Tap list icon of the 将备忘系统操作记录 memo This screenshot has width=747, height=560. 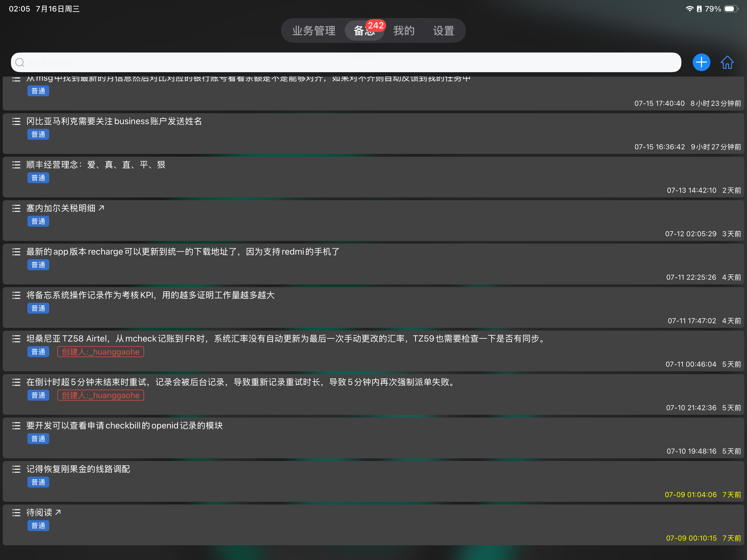[x=16, y=295]
